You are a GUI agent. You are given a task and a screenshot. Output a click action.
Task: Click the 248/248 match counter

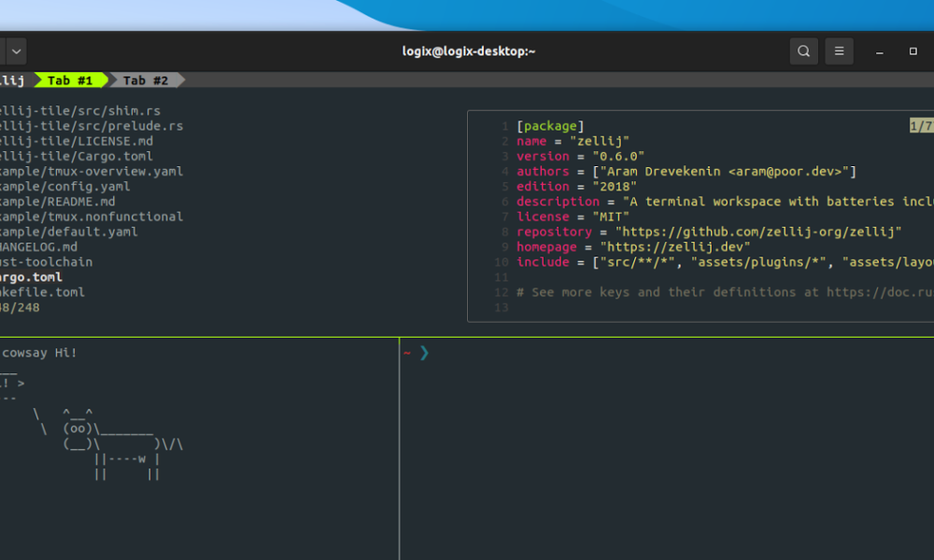point(20,308)
